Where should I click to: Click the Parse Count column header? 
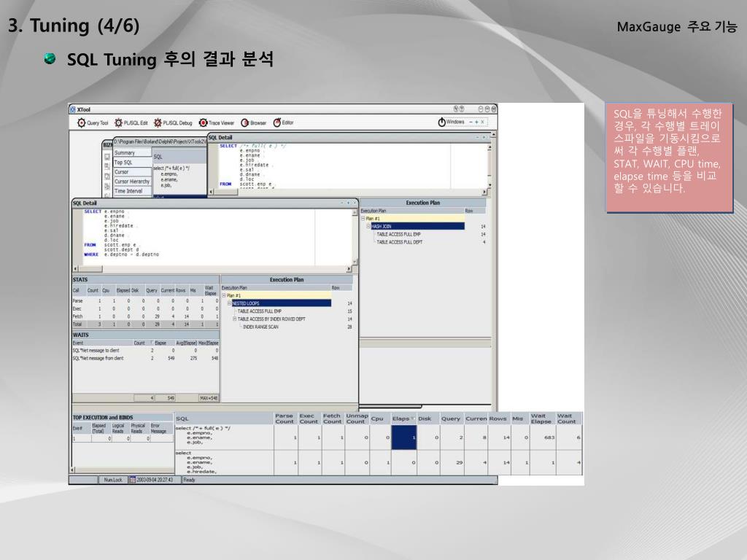[x=285, y=419]
